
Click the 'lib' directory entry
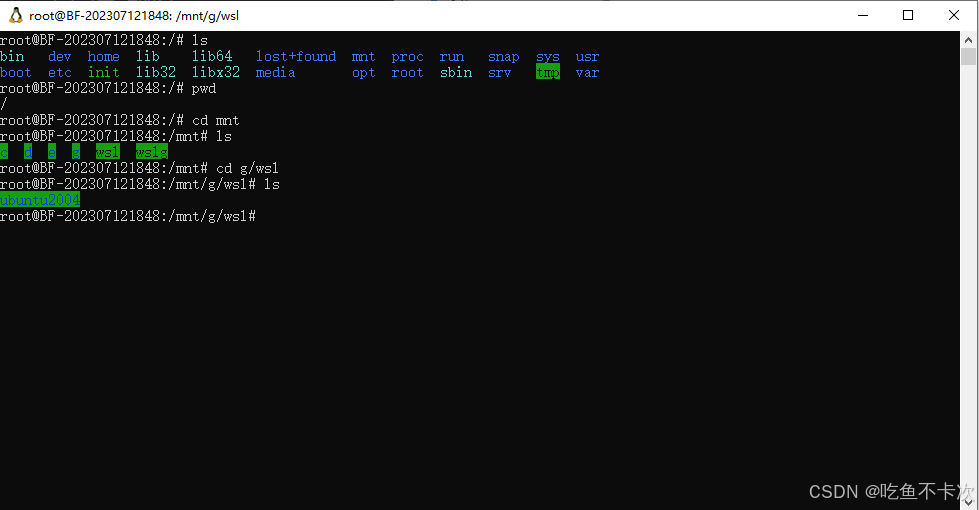click(x=148, y=57)
